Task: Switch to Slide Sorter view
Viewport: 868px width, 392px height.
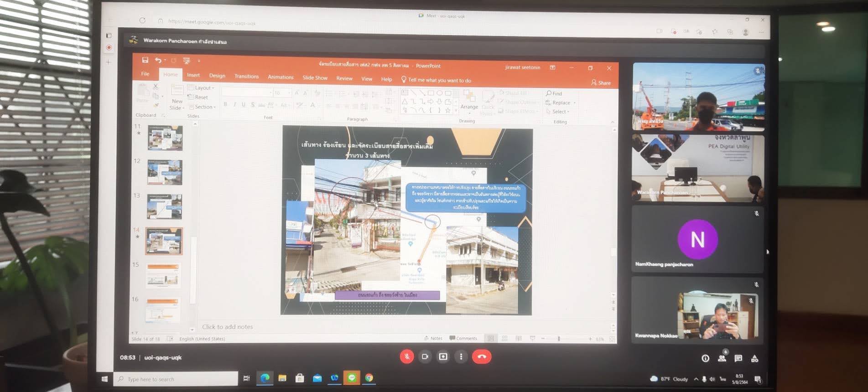Action: coord(504,338)
